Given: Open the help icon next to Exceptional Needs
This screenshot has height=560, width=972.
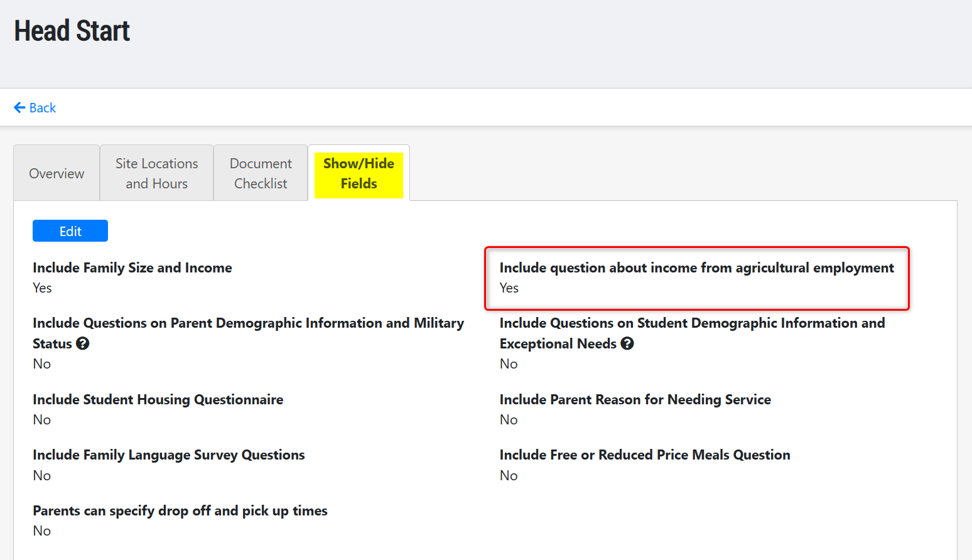Looking at the screenshot, I should tap(627, 343).
